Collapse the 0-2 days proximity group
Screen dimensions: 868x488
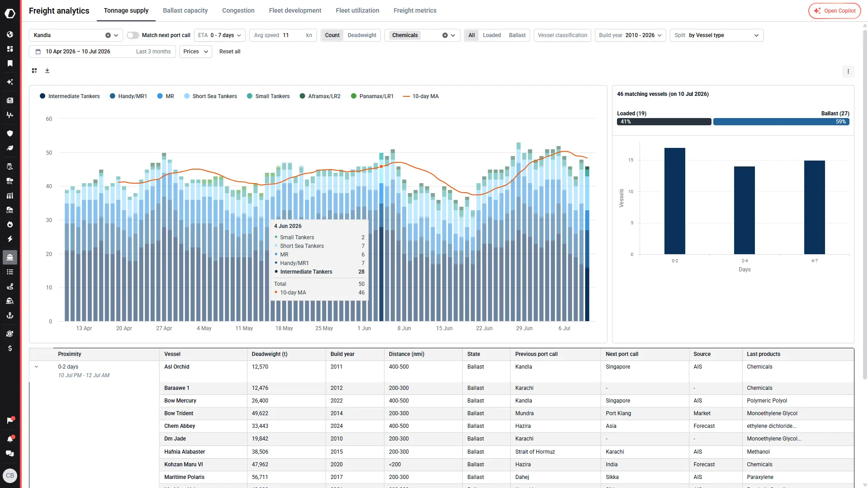[x=37, y=367]
